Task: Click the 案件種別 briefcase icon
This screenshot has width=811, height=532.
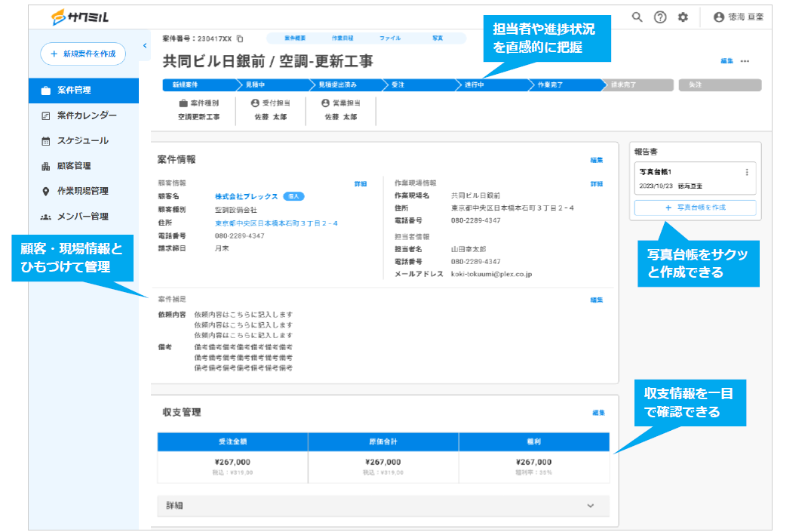Action: [183, 103]
